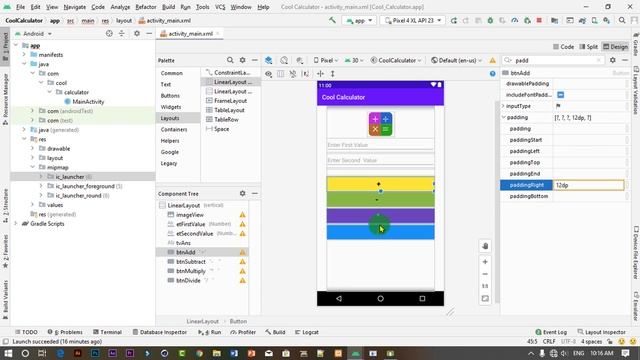Switch to Design view mode
Image resolution: width=640 pixels, height=360 pixels.
616,47
